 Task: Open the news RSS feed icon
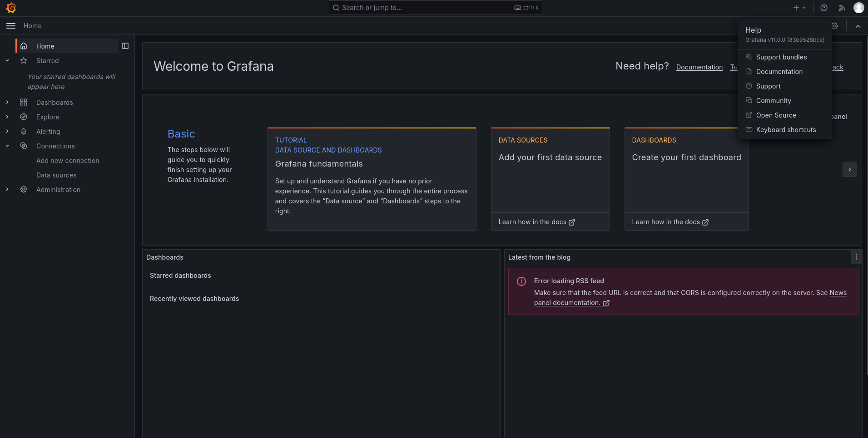coord(842,8)
